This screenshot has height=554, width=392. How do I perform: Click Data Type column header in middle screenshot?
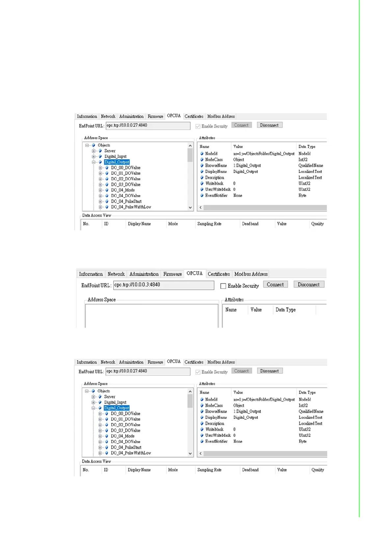[286, 310]
